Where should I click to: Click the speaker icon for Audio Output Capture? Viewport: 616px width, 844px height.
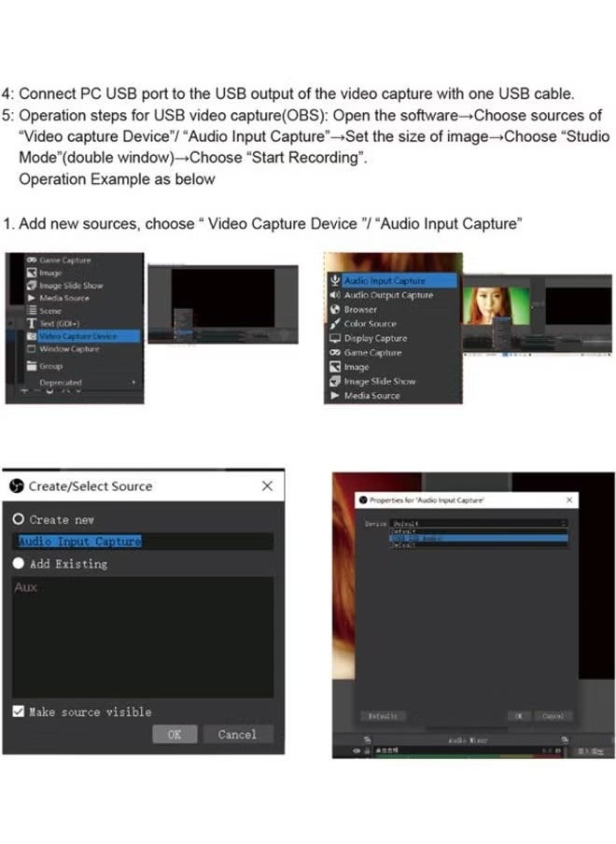[x=335, y=295]
